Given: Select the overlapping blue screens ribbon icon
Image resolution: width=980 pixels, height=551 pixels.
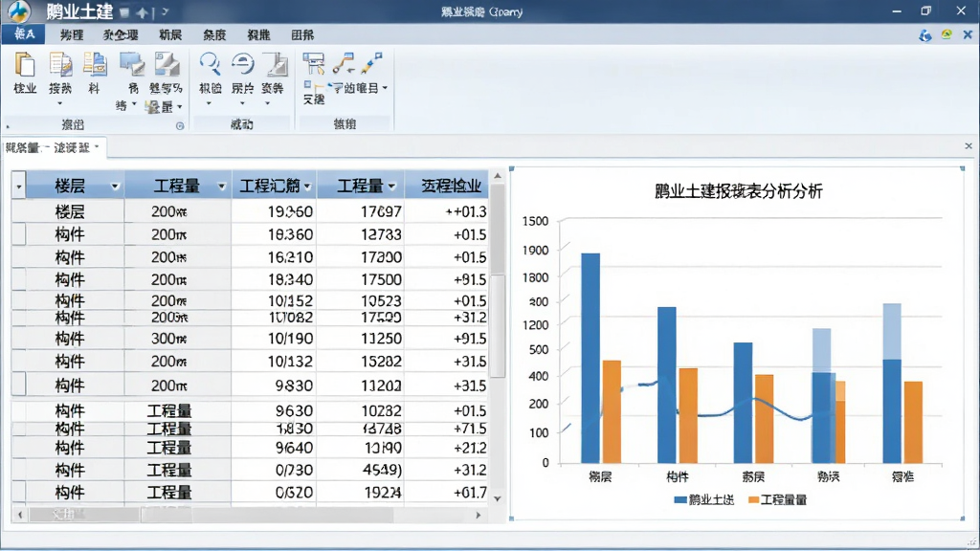Looking at the screenshot, I should [132, 65].
